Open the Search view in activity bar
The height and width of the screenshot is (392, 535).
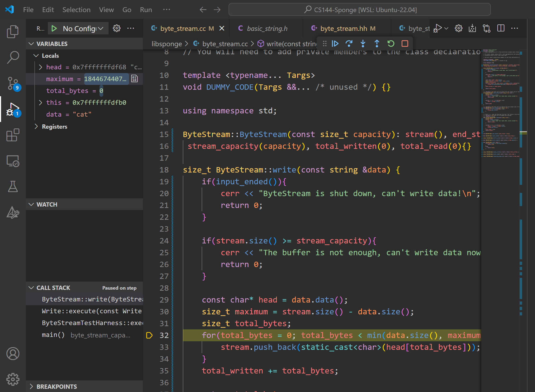pyautogui.click(x=13, y=57)
